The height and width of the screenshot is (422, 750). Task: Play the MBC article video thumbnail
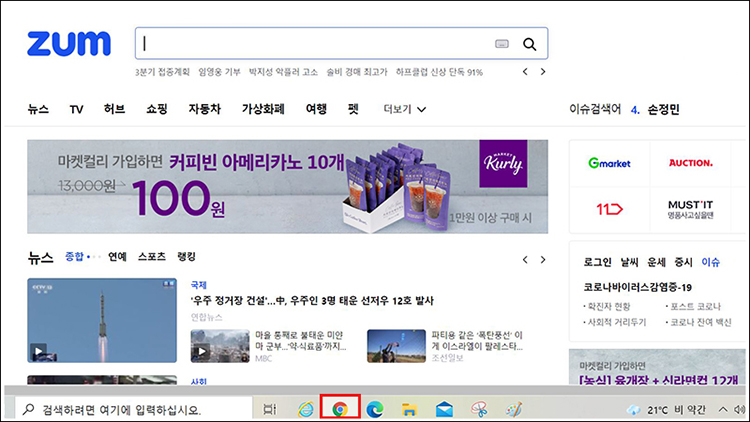coord(220,346)
